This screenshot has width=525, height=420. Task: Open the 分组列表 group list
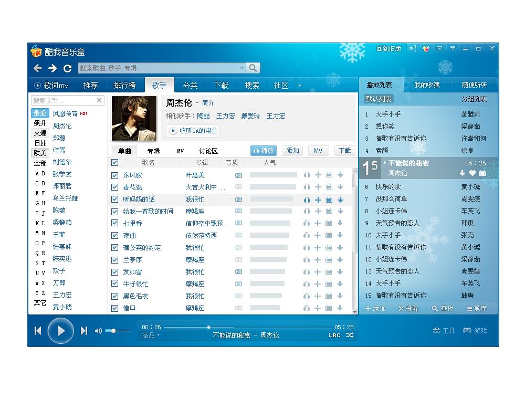(x=474, y=99)
